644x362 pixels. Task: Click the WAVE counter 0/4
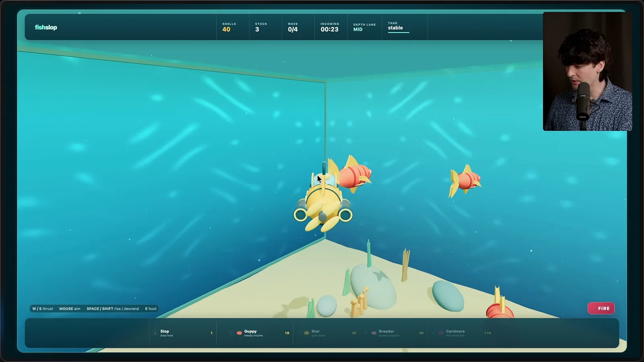pos(293,29)
